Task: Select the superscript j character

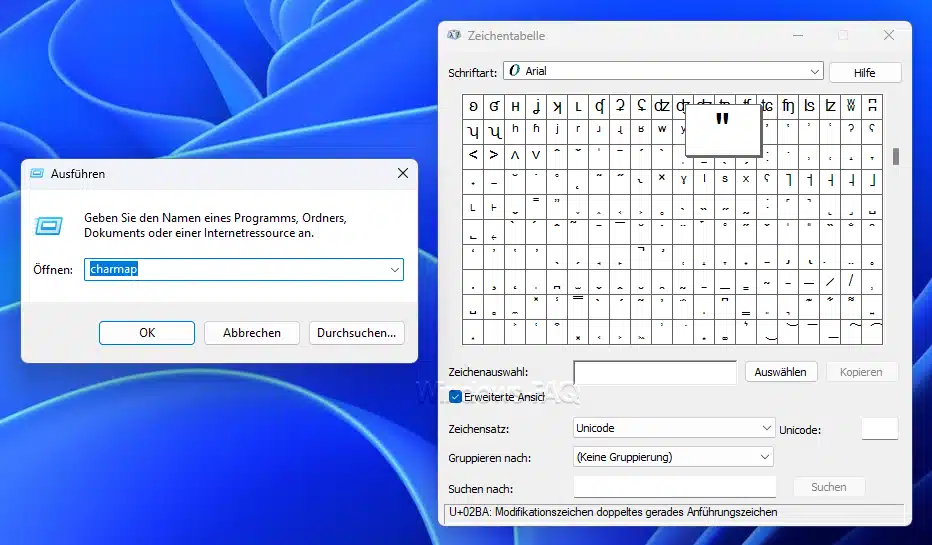Action: click(x=557, y=132)
